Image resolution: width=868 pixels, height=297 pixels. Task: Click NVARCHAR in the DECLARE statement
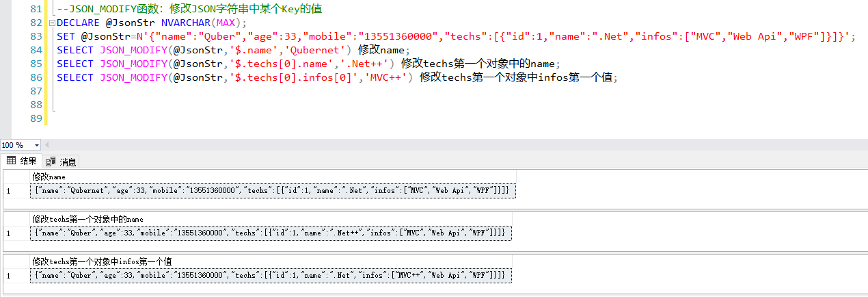[185, 23]
